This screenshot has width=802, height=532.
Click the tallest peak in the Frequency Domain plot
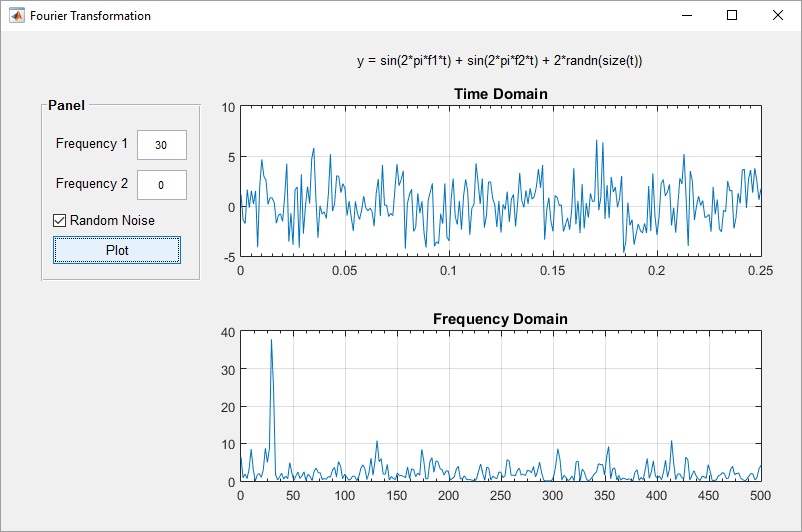[271, 342]
